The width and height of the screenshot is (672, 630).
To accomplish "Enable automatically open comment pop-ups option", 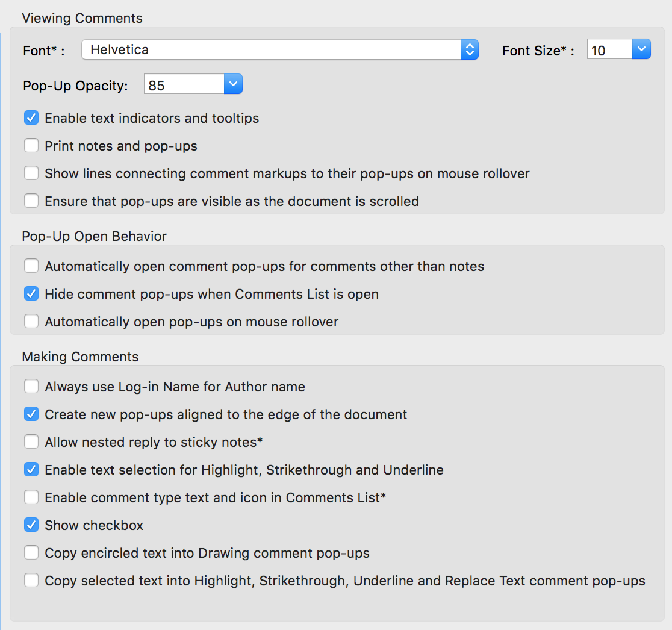I will [x=31, y=266].
